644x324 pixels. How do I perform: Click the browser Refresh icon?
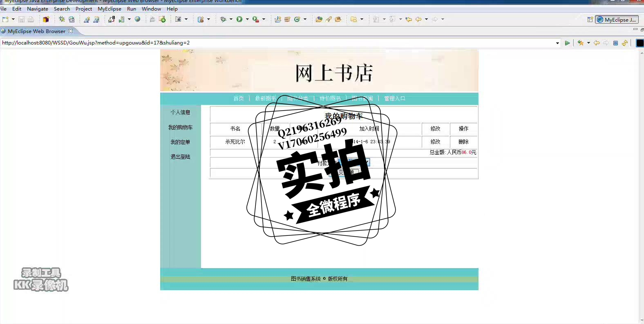point(625,43)
